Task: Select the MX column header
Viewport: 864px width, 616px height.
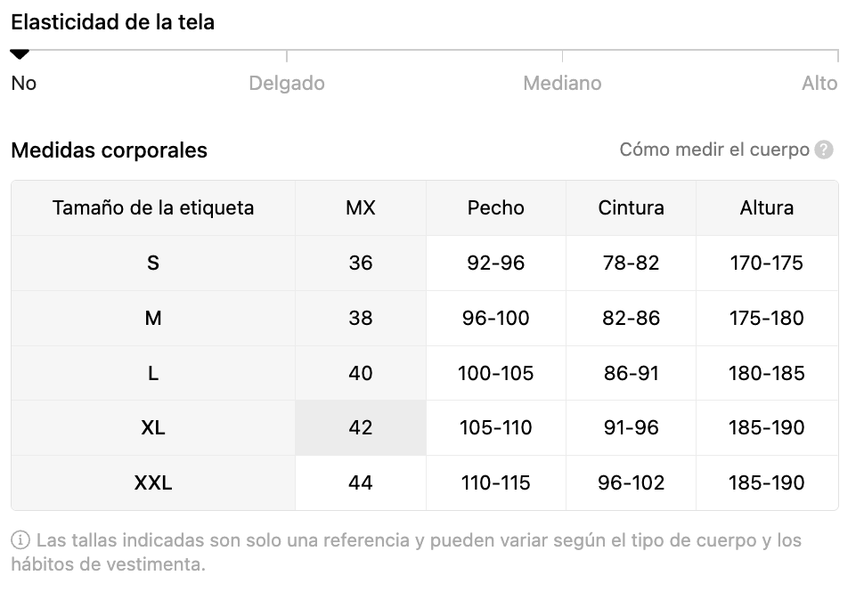Action: point(361,208)
